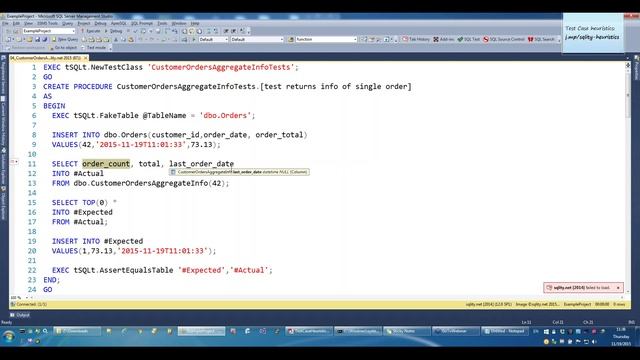This screenshot has height=360, width=640.
Task: Click the taskbar clock
Action: 621,336
